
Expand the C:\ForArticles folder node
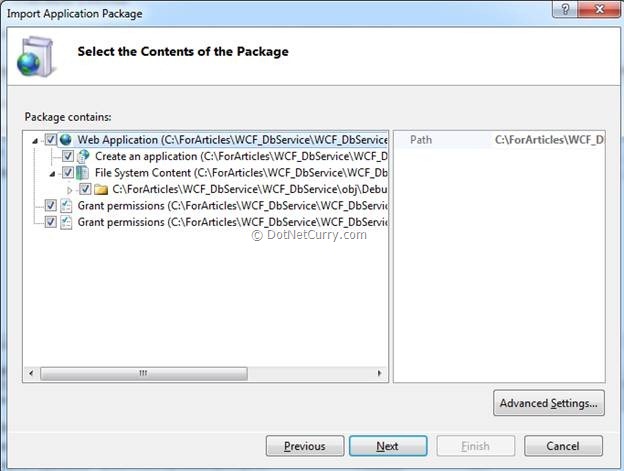pos(70,189)
